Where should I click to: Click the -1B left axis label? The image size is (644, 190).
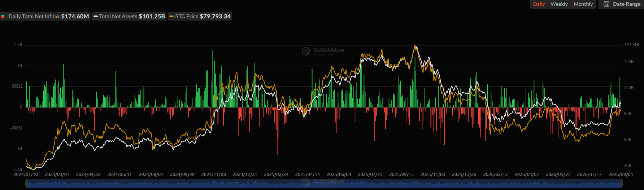19,149
